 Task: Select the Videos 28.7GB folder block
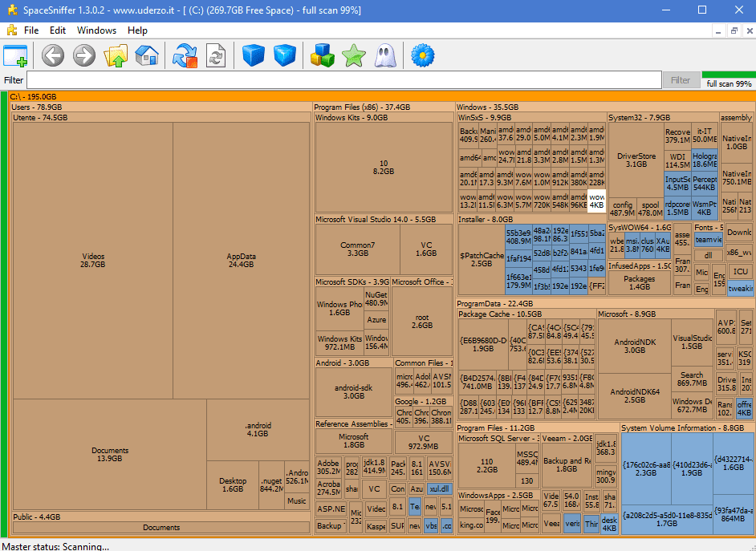tap(93, 261)
